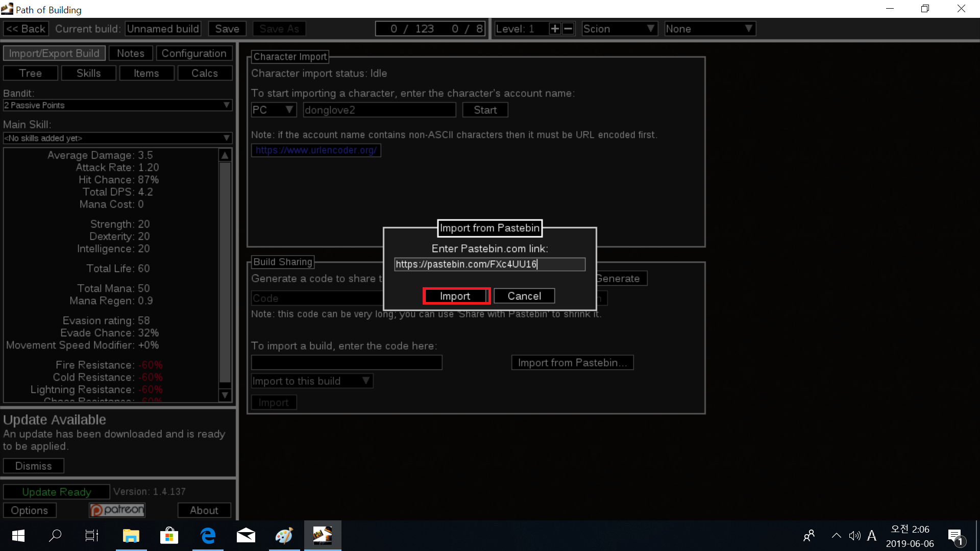Show hidden system tray icons

(x=836, y=536)
